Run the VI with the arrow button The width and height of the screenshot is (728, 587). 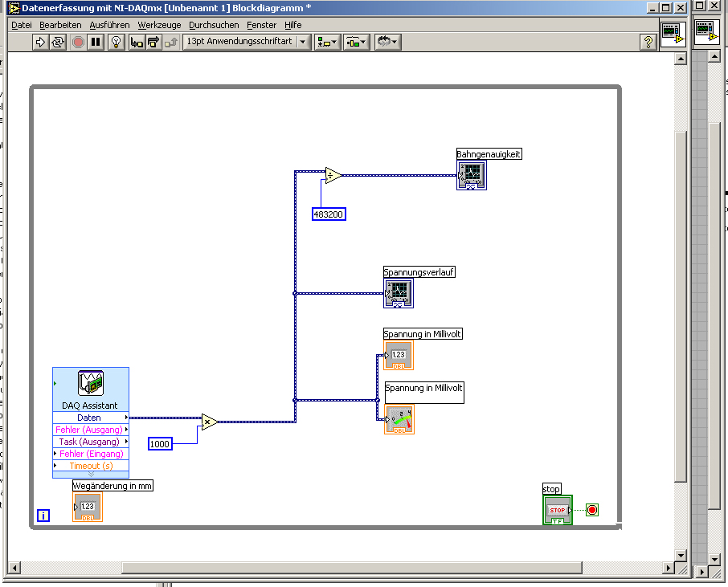40,43
